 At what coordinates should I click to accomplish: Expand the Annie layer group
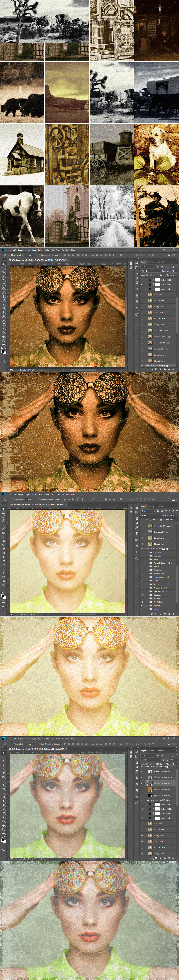click(x=148, y=560)
